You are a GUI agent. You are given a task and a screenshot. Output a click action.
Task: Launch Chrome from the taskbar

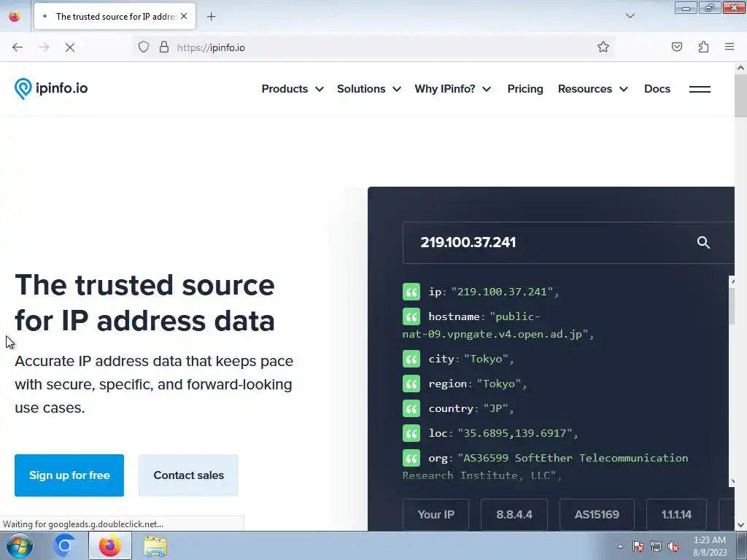point(65,545)
